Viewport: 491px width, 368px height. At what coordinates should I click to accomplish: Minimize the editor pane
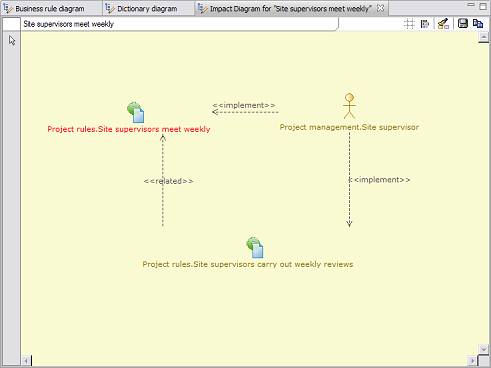coord(471,5)
